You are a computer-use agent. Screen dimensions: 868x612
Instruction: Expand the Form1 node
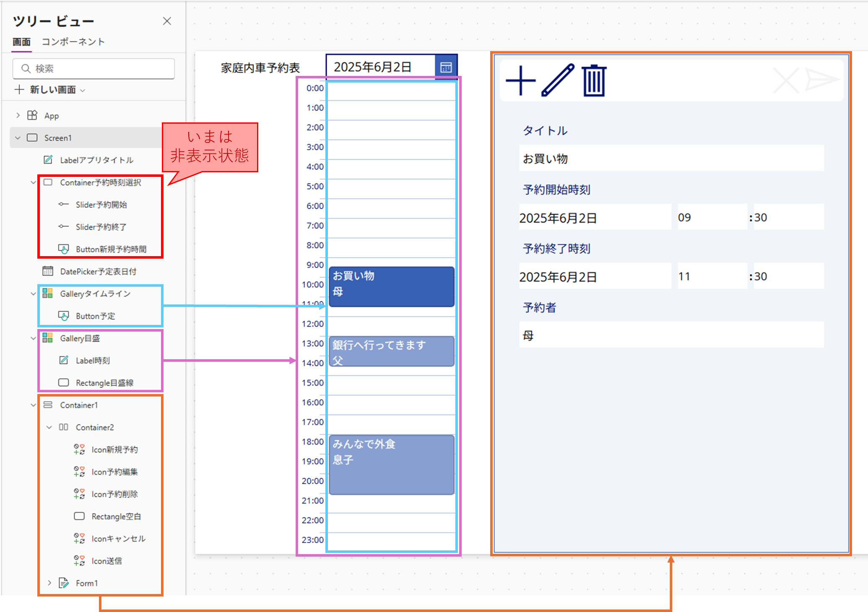(x=49, y=583)
